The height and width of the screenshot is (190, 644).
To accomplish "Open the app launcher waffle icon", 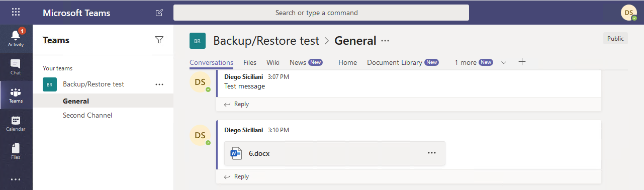I will click(x=16, y=13).
